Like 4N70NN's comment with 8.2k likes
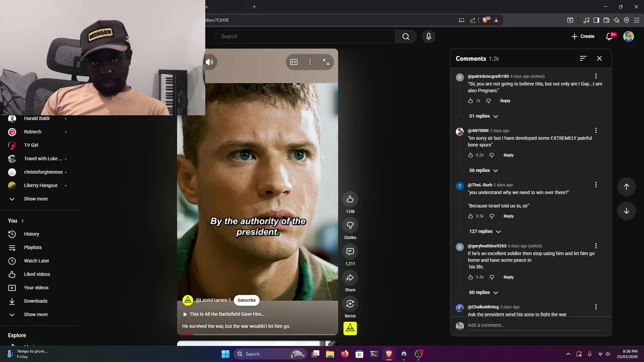The width and height of the screenshot is (644, 362). click(470, 155)
